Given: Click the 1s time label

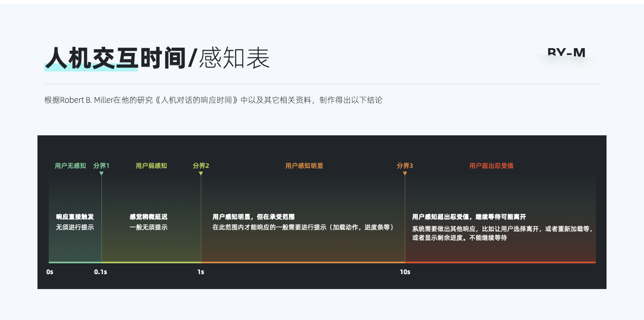Looking at the screenshot, I should [x=201, y=272].
